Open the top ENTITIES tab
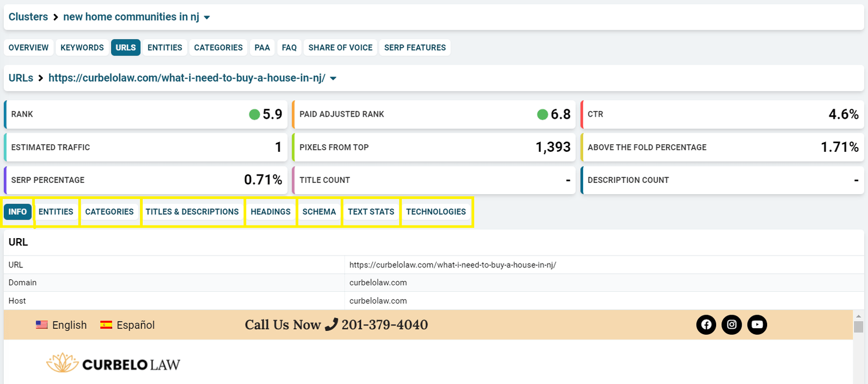 (x=165, y=47)
